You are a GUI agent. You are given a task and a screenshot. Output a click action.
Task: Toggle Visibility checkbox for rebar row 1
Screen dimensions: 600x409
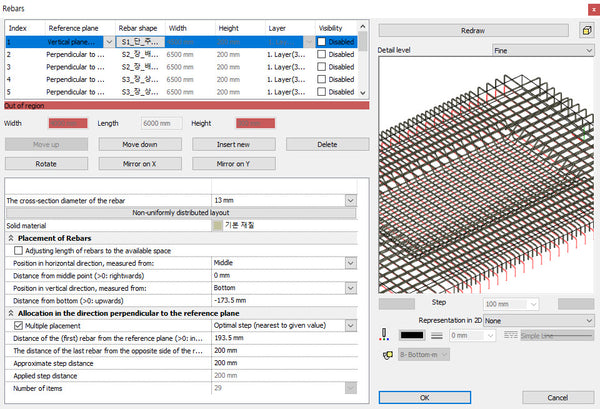322,43
